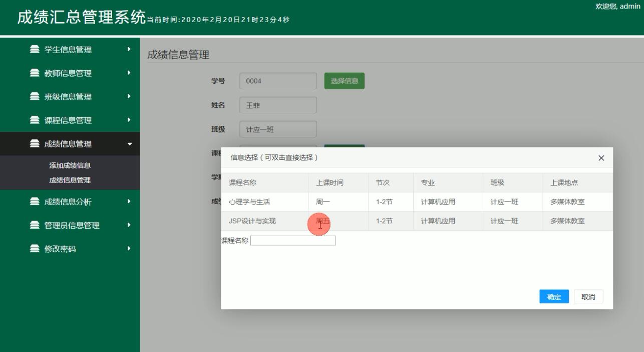Click the stack icon beside 成绩信息管理 menu
The width and height of the screenshot is (644, 352).
point(35,144)
